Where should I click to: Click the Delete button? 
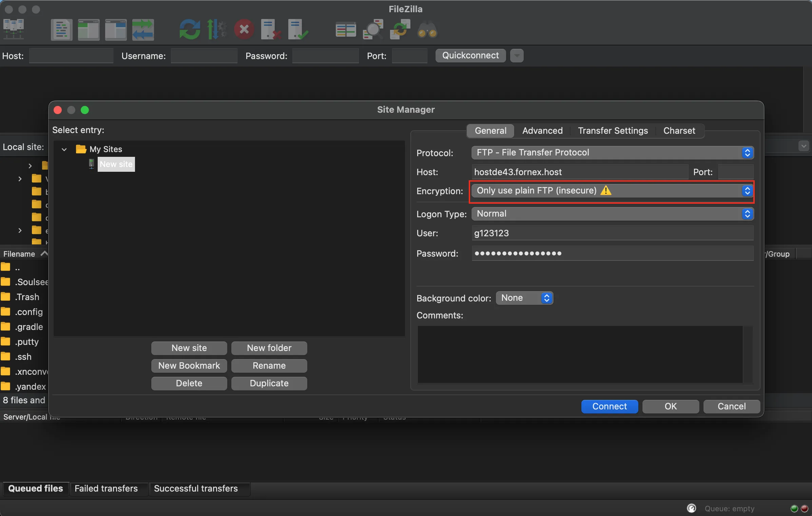point(189,383)
